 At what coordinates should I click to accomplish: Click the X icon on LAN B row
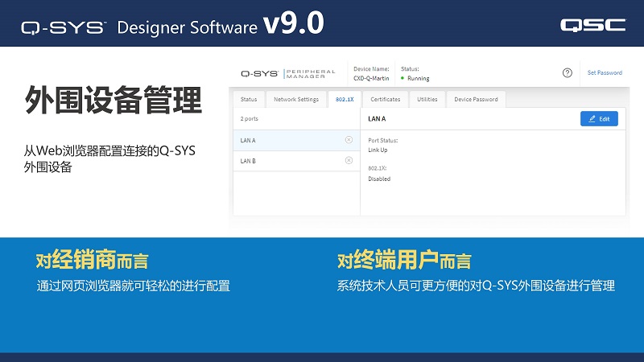tap(349, 160)
